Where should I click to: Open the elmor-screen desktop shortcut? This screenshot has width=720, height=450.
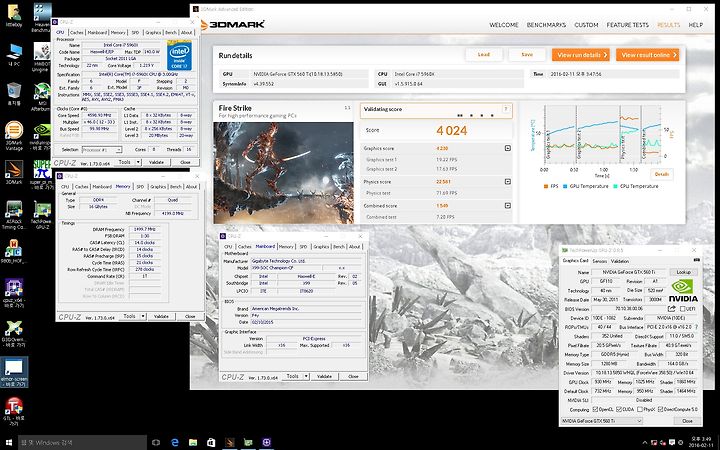[14, 372]
